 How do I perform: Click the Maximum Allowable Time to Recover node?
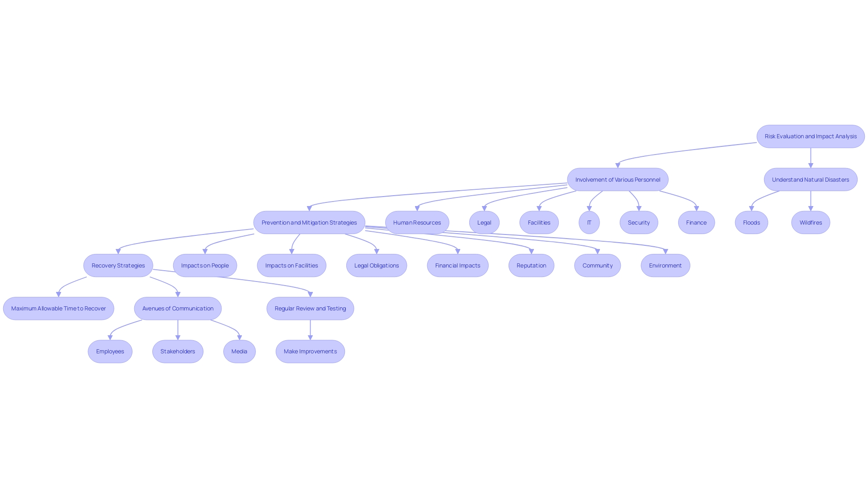tap(58, 308)
